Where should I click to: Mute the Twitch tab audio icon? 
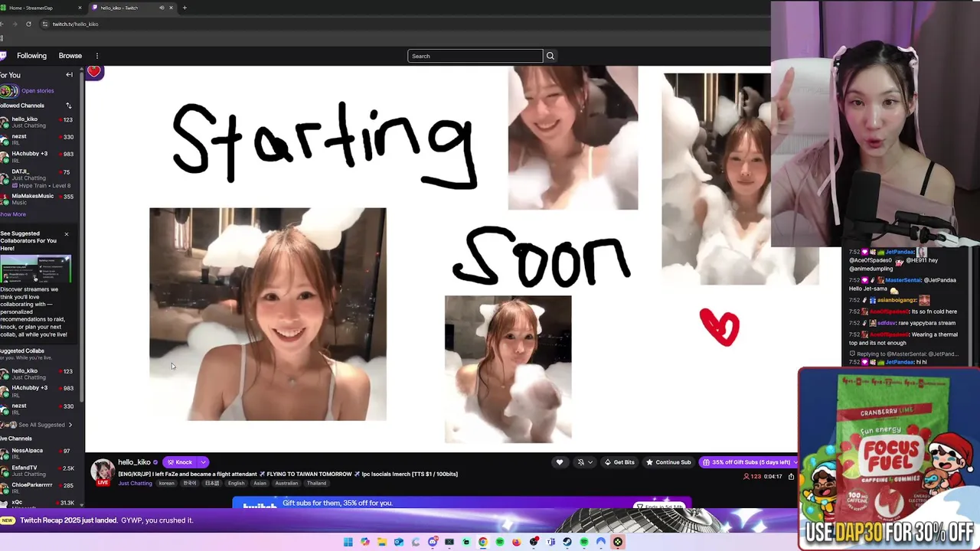[x=162, y=8]
